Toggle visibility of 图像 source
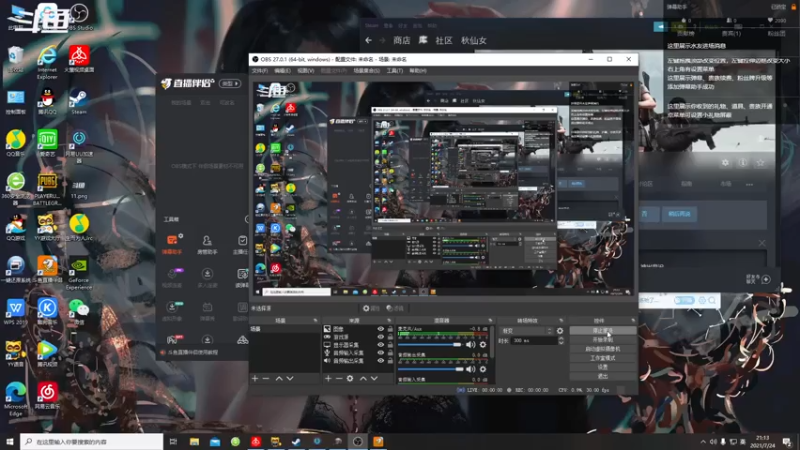Image resolution: width=800 pixels, height=450 pixels. pyautogui.click(x=380, y=329)
